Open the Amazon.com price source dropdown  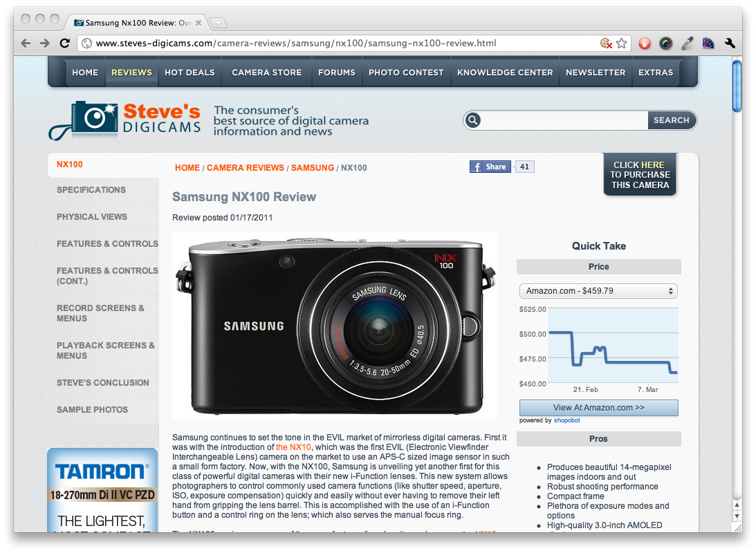point(598,291)
